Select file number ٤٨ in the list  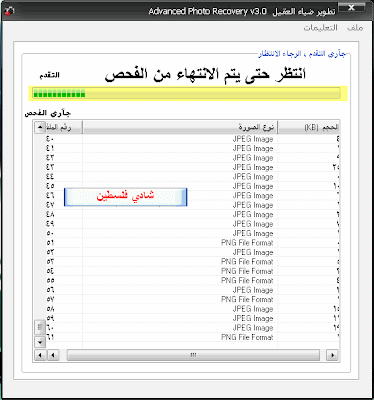(x=50, y=214)
